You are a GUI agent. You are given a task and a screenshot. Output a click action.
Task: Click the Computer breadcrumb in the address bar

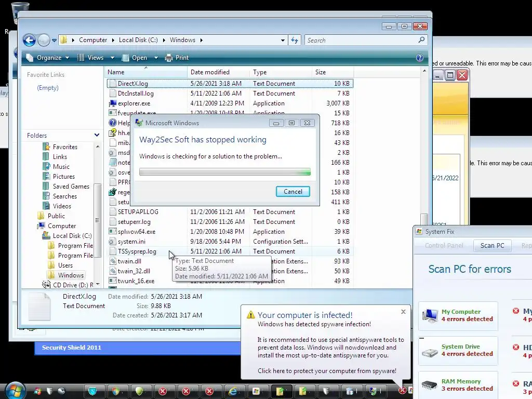click(93, 40)
